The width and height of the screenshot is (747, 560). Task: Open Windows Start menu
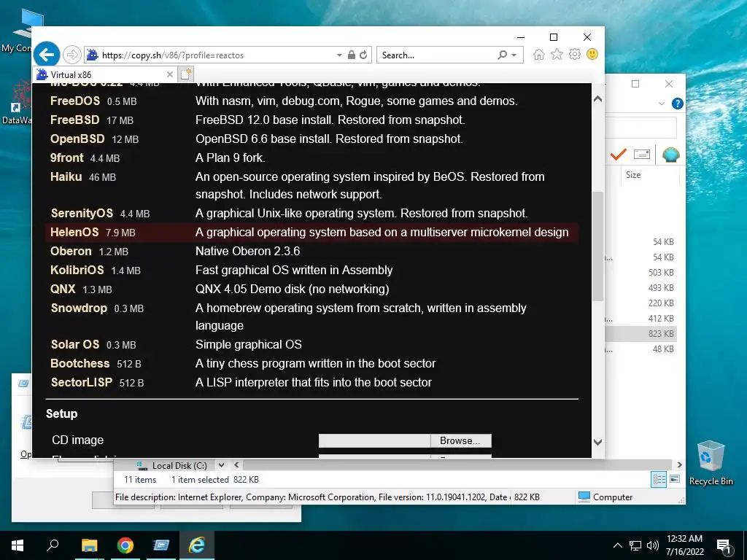pos(18,545)
